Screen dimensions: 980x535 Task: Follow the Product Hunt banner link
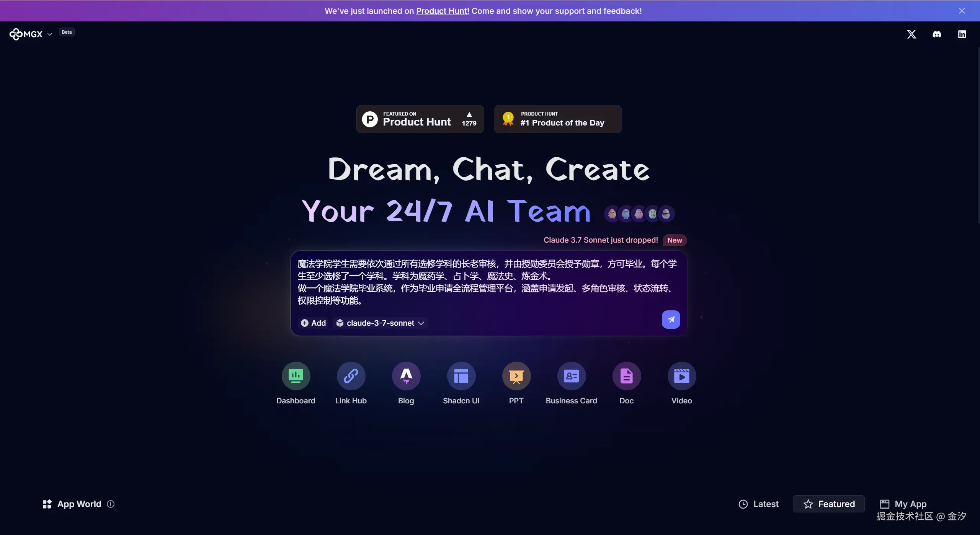[x=443, y=11]
